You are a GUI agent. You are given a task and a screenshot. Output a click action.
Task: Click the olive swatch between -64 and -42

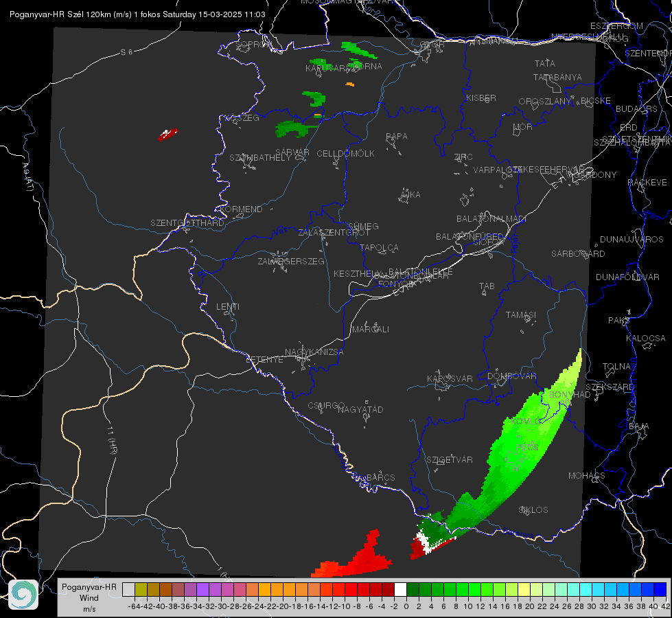[x=141, y=589]
